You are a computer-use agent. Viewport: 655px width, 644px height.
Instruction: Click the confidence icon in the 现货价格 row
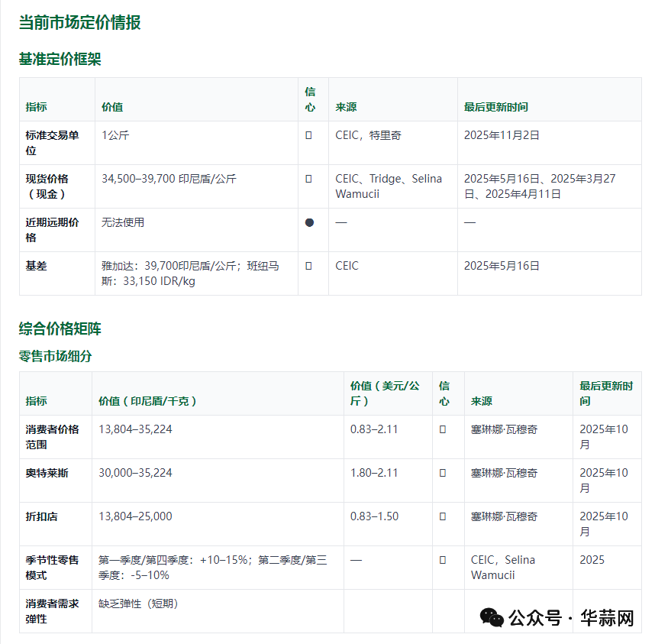click(309, 179)
